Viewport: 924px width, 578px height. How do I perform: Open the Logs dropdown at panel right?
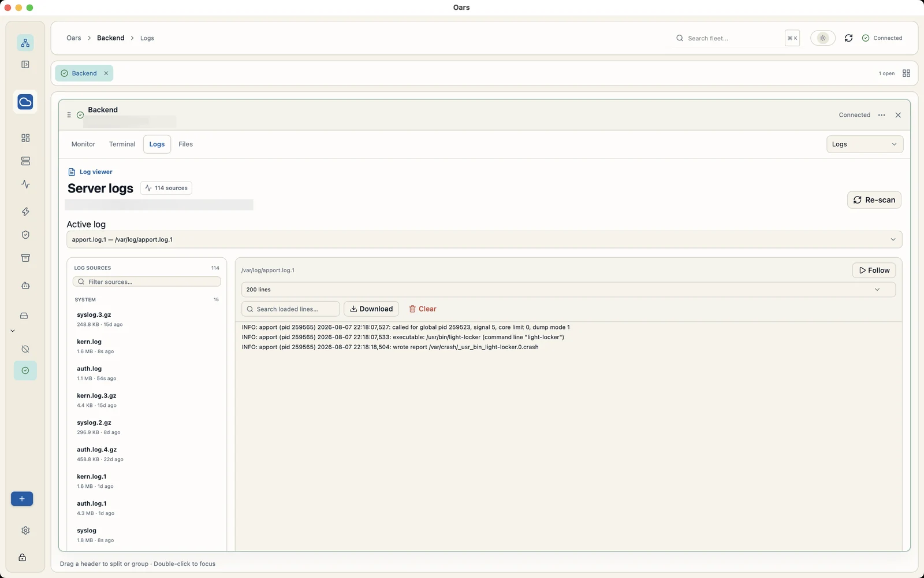[x=865, y=144]
